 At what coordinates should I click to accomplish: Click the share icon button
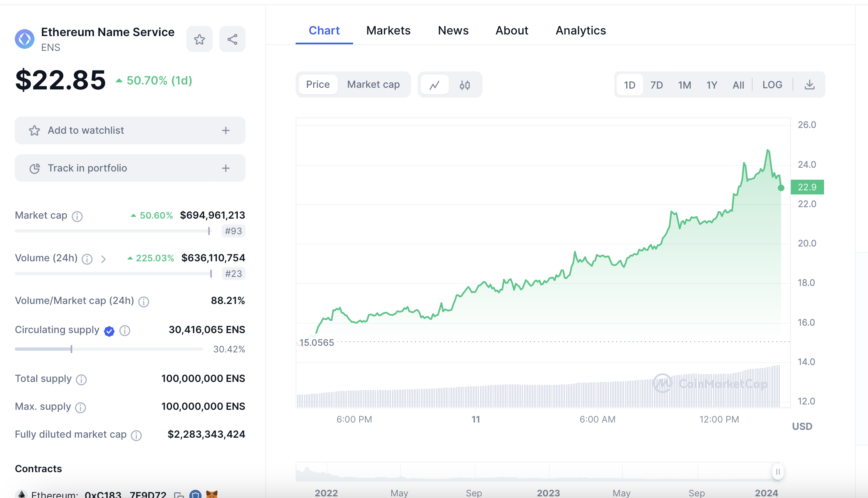coord(232,39)
